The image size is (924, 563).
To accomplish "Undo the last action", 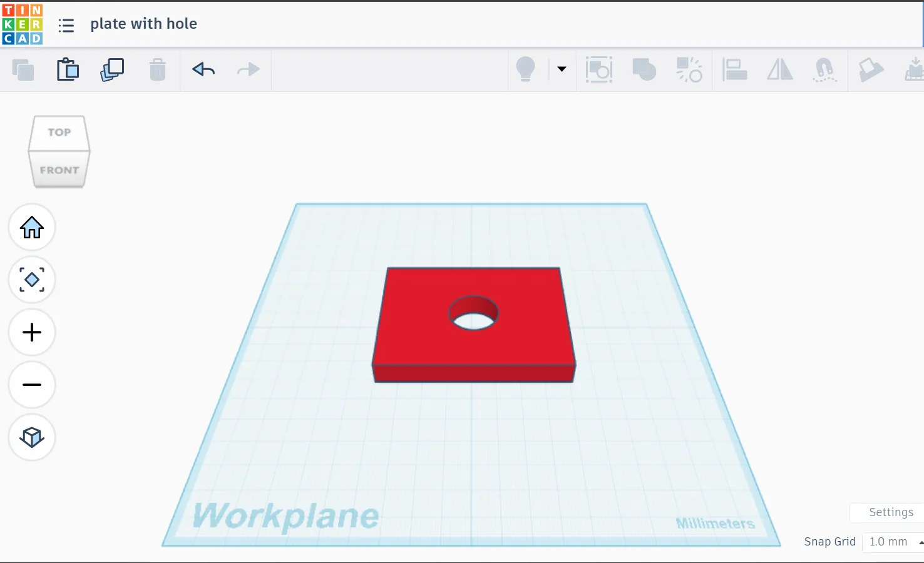I will coord(203,69).
